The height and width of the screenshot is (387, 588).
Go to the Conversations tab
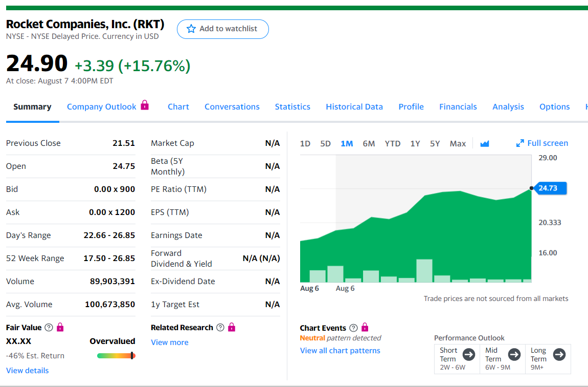(232, 106)
